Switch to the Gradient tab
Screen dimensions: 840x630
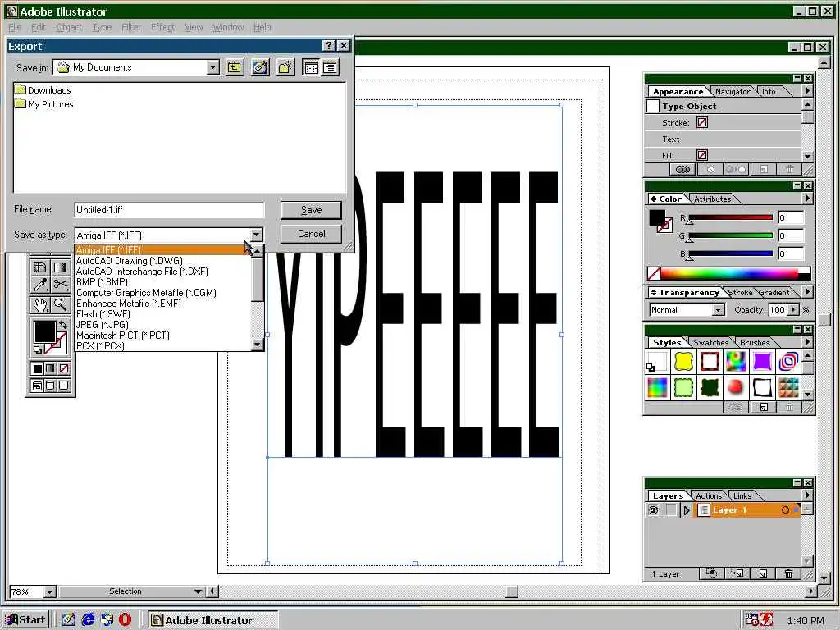pos(774,293)
